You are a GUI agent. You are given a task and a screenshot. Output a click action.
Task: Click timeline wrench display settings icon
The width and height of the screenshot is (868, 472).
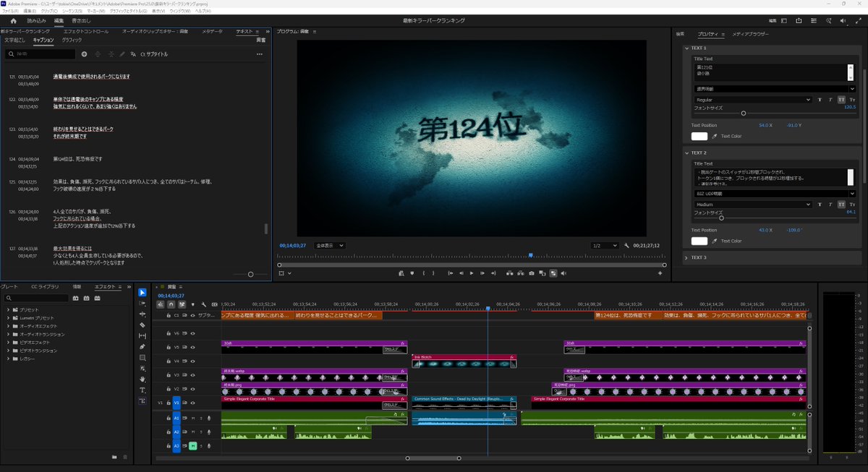[x=204, y=304]
